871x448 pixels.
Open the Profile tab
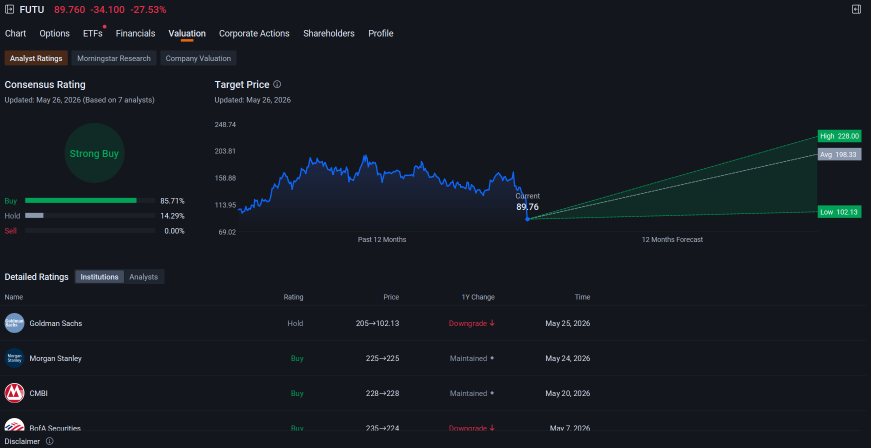pyautogui.click(x=381, y=33)
